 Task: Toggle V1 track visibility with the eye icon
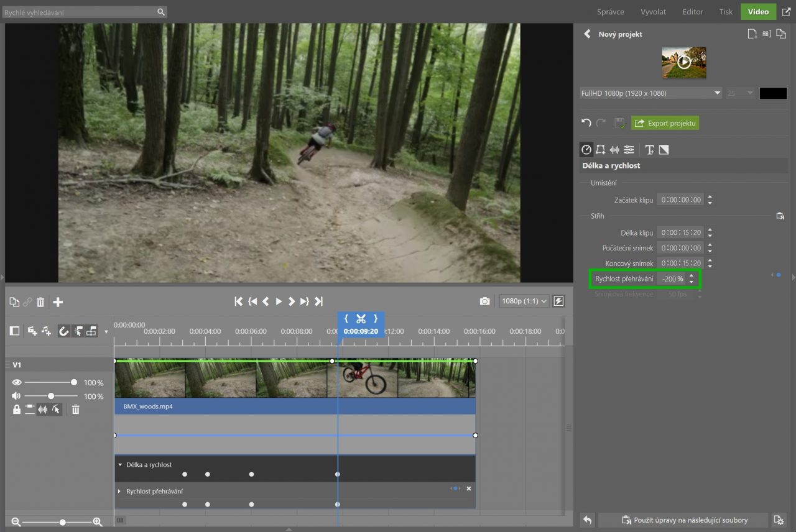(16, 382)
